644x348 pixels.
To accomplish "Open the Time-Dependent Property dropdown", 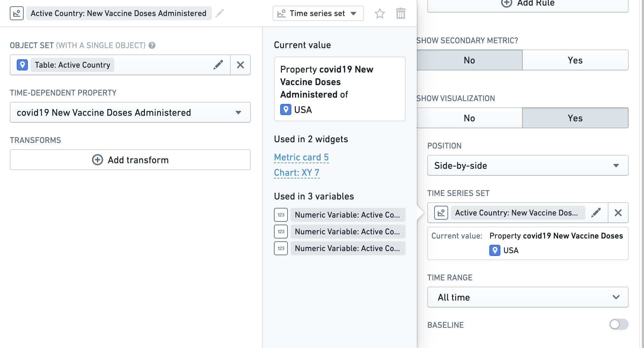I will pos(130,112).
